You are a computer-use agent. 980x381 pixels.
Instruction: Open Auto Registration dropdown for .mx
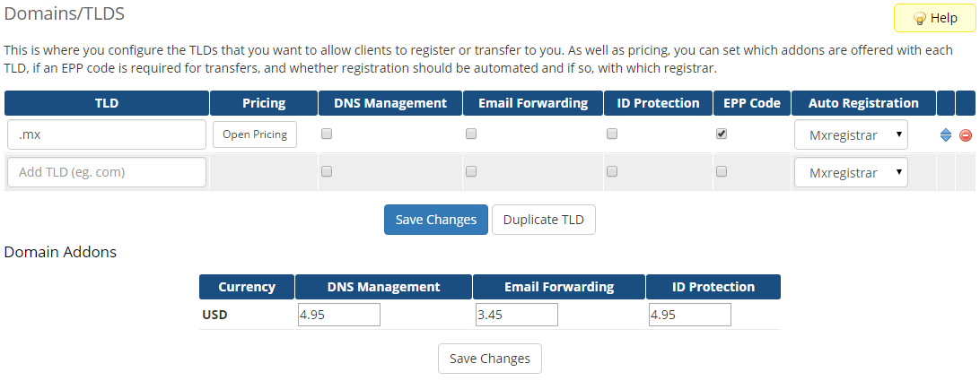click(x=851, y=134)
